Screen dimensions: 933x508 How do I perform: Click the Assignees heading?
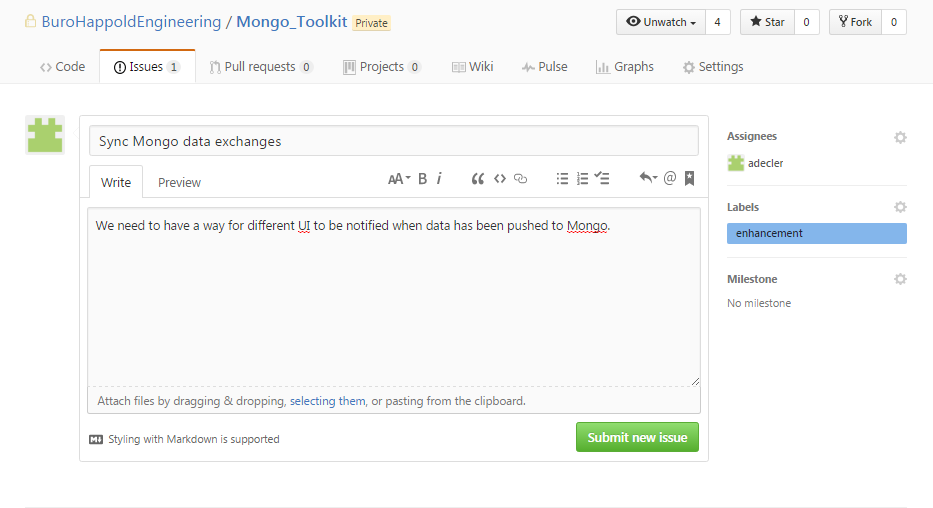click(x=752, y=136)
